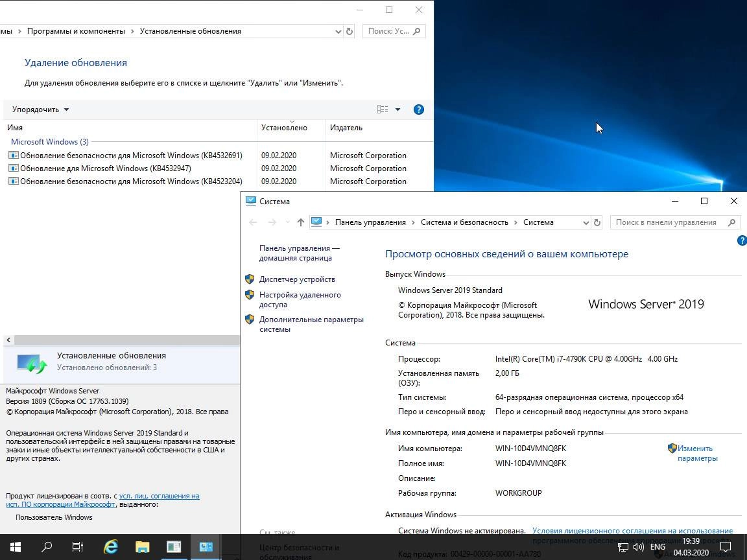This screenshot has height=560, width=747.
Task: Click the search magnifier in System window
Action: coord(731,222)
